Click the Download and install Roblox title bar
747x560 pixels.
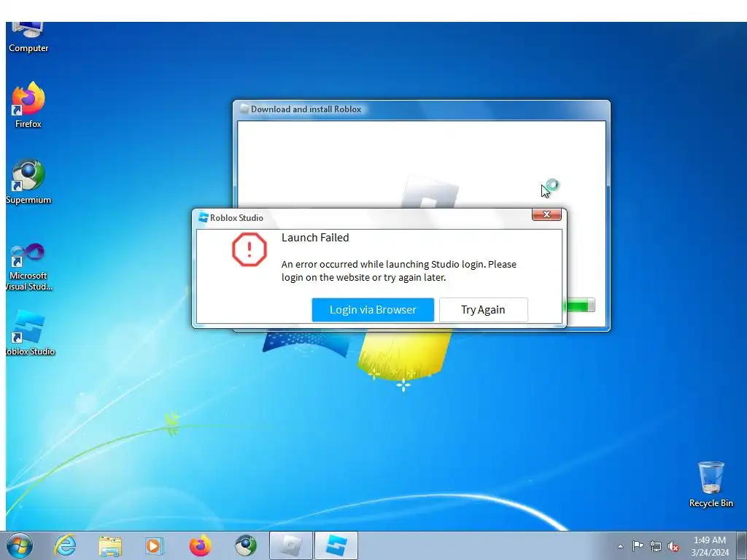pos(421,109)
